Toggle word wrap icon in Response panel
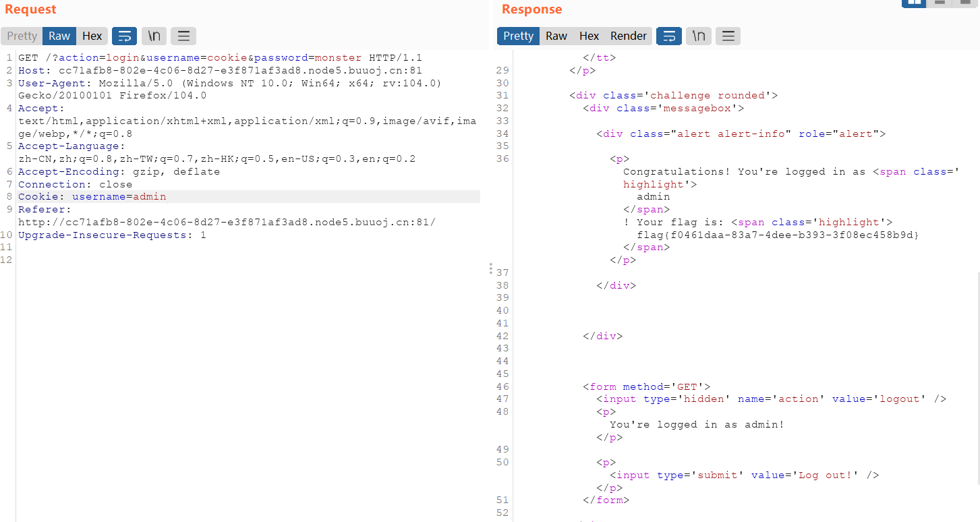 click(669, 36)
